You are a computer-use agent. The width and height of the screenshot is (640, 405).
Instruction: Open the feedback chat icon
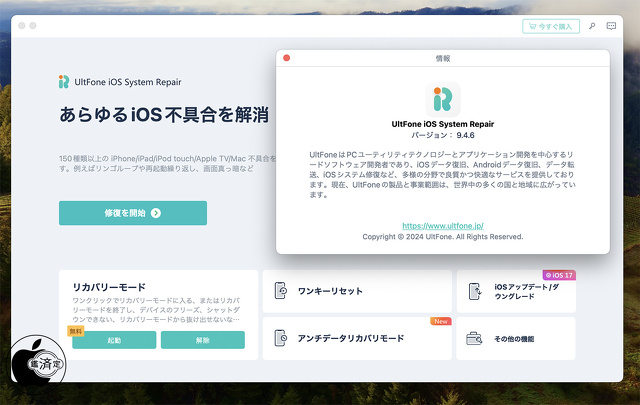[x=611, y=26]
